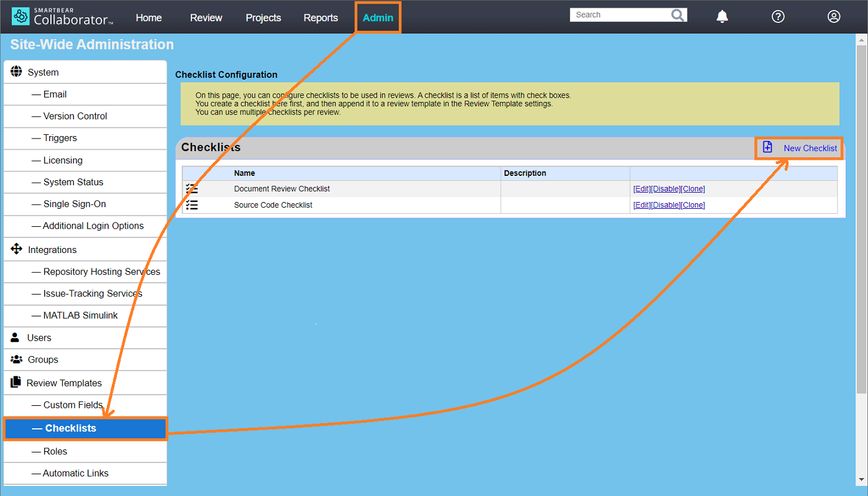Open the notifications bell icon
Viewport: 868px width, 496px height.
tap(722, 17)
